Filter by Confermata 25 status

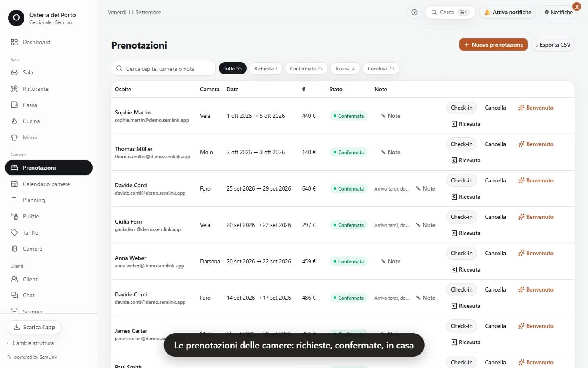(306, 68)
